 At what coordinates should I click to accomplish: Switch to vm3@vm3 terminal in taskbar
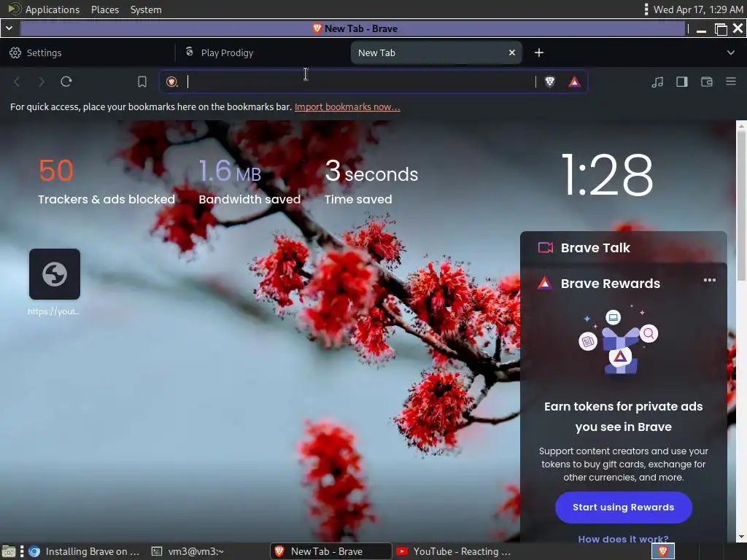187,551
